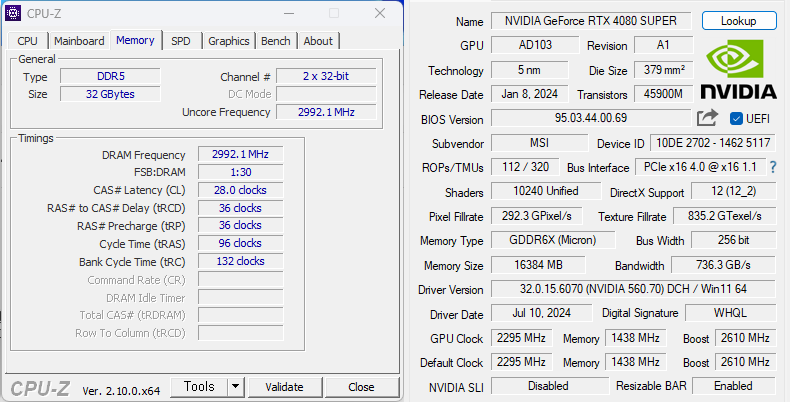This screenshot has width=790, height=402.
Task: Open the Graphics tab
Action: click(229, 41)
